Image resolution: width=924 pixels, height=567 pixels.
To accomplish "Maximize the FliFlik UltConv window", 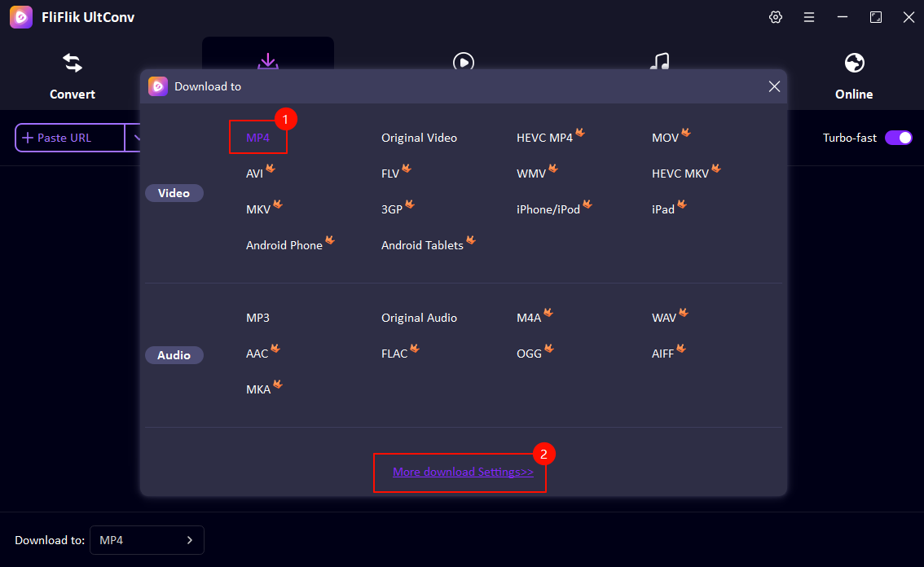I will point(876,17).
